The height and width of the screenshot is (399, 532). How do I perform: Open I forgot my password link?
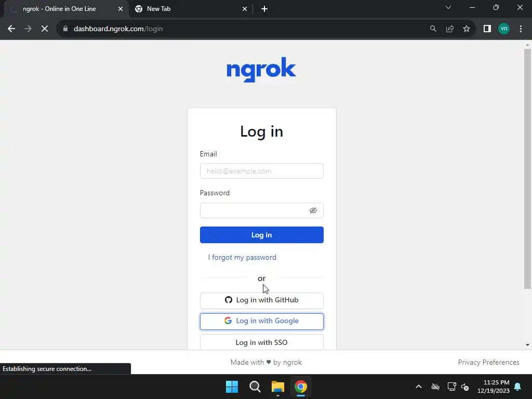[242, 257]
